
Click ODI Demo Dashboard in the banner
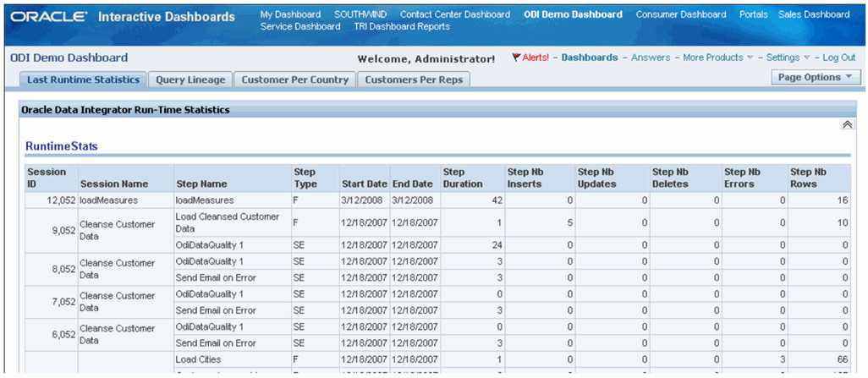pos(573,14)
